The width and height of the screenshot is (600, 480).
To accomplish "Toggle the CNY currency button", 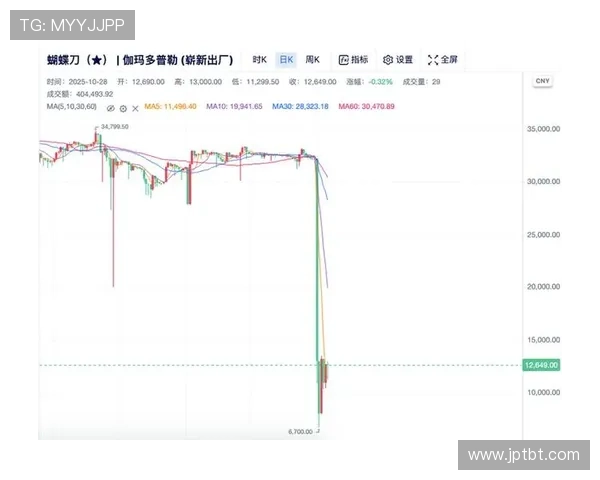I will (543, 81).
